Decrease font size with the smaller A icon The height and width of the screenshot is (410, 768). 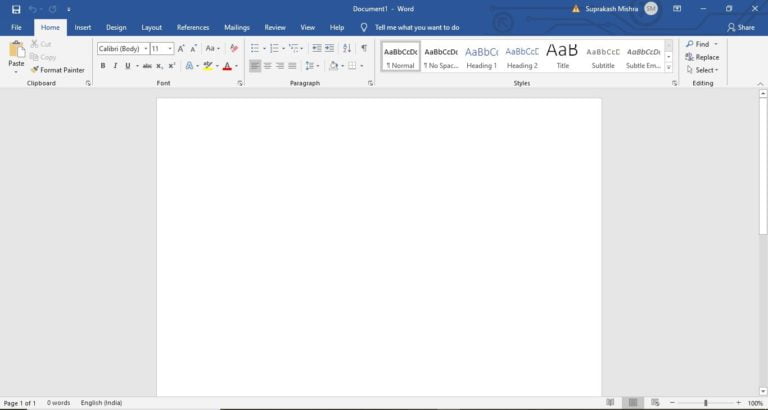click(x=193, y=48)
